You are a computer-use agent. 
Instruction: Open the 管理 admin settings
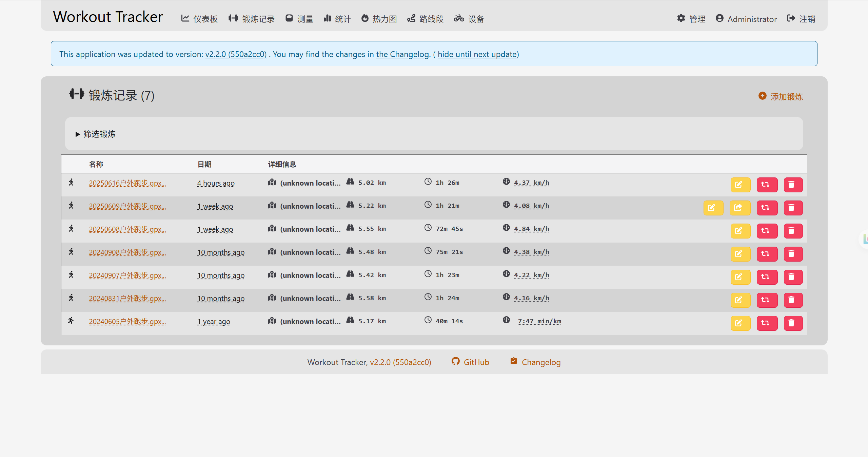pyautogui.click(x=691, y=19)
